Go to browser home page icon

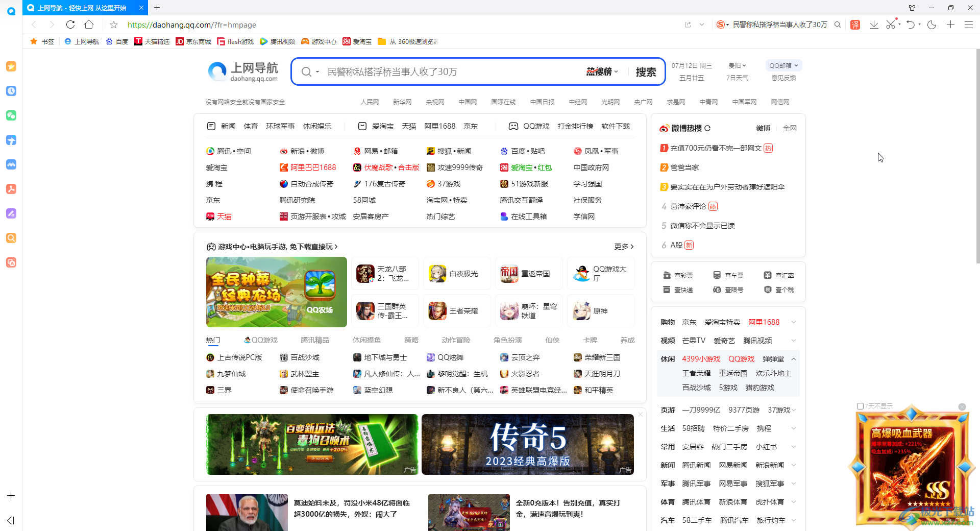89,25
